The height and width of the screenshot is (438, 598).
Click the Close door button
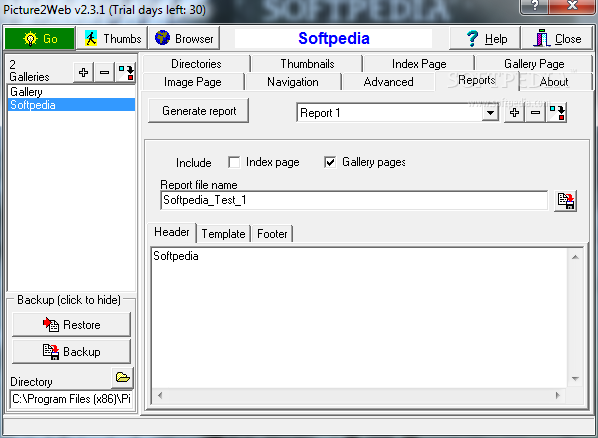click(557, 39)
